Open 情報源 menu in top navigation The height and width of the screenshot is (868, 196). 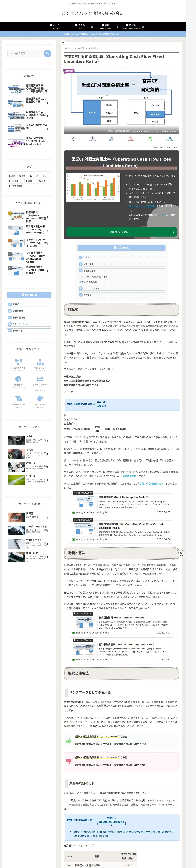click(131, 27)
